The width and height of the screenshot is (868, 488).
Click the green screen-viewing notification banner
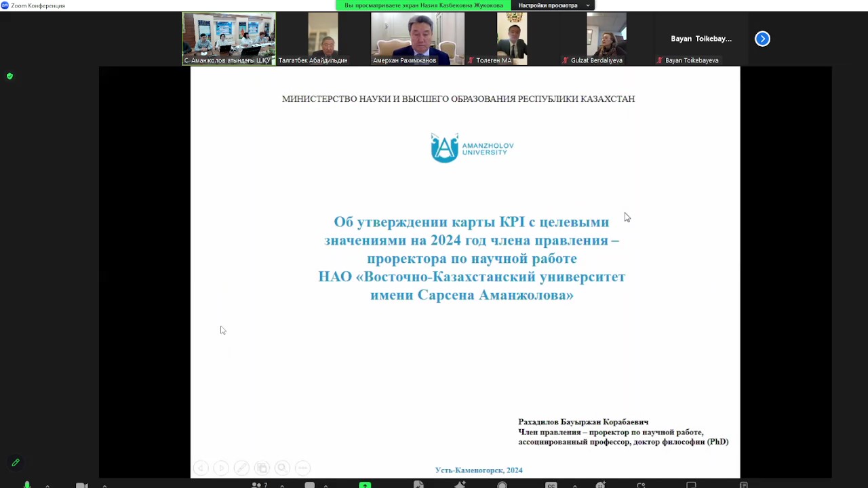point(423,5)
